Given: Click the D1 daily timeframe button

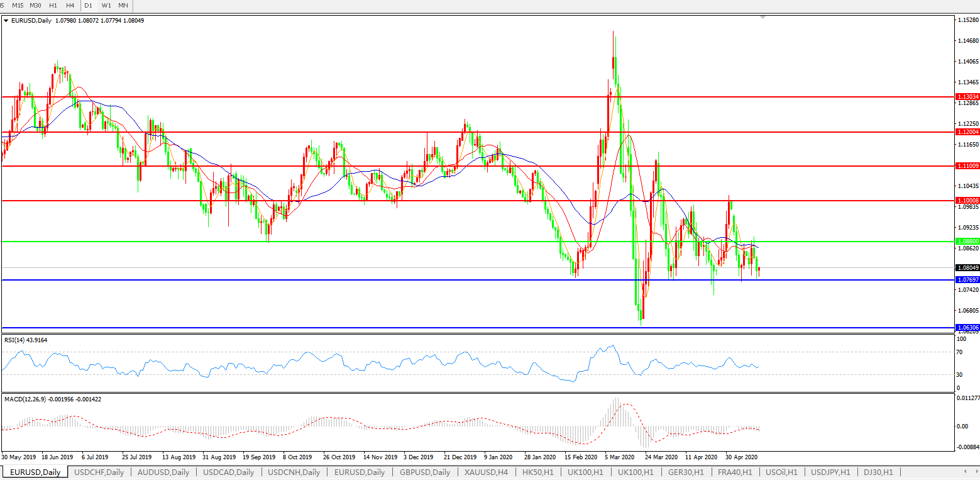Looking at the screenshot, I should tap(89, 5).
